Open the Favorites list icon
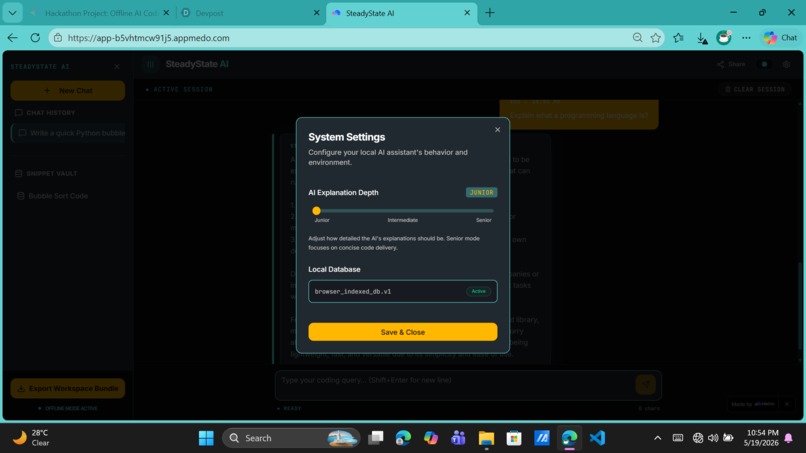The width and height of the screenshot is (806, 453). click(679, 38)
